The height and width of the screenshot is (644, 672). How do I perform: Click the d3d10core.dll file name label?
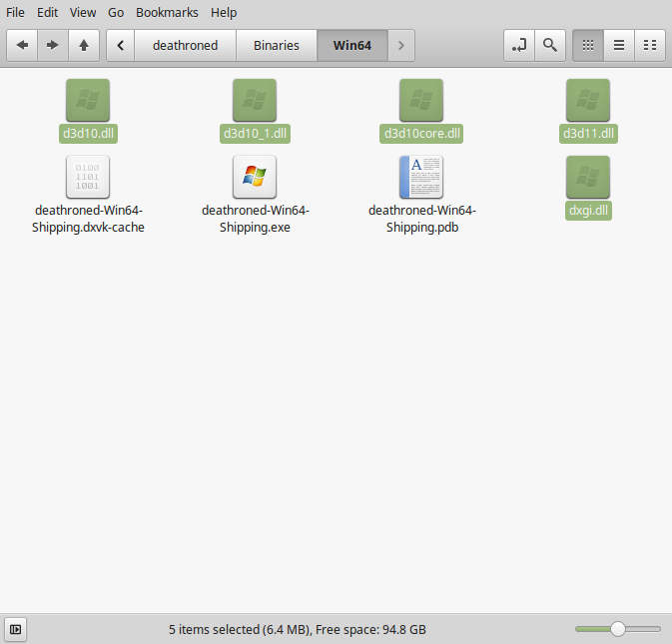tap(421, 134)
